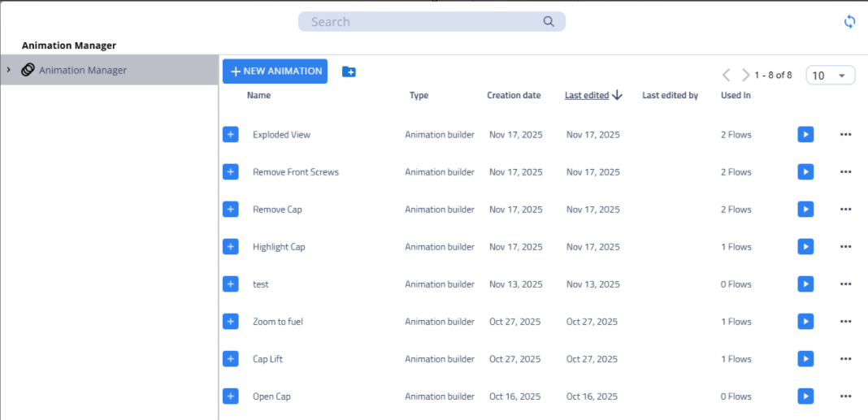Click plus icon beside Zoom to fuel
Image resolution: width=868 pixels, height=420 pixels.
[x=231, y=322]
